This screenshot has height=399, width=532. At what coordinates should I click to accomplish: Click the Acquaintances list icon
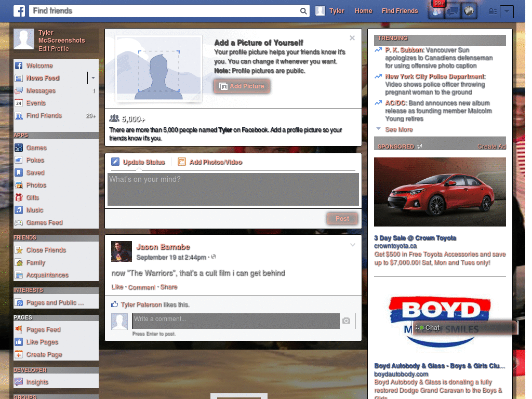(x=19, y=275)
